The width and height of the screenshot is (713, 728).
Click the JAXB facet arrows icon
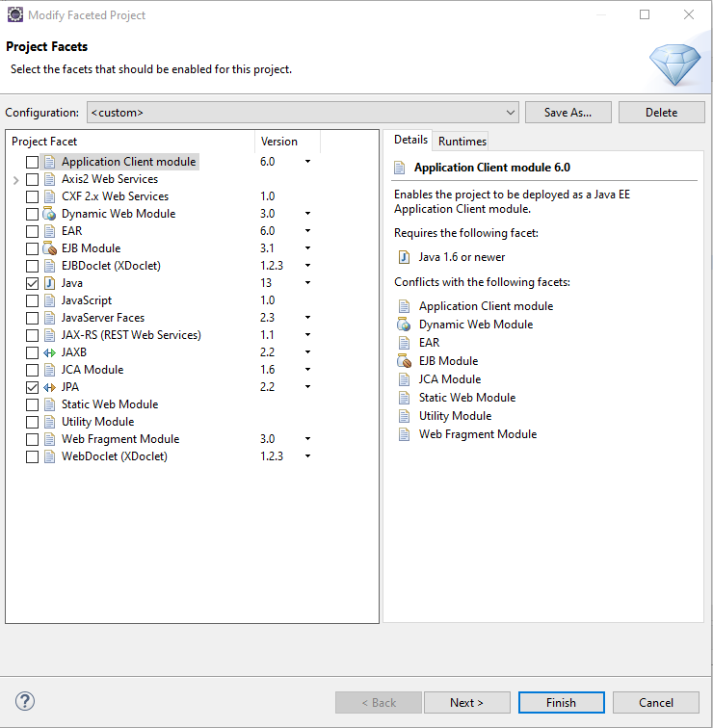coord(50,352)
